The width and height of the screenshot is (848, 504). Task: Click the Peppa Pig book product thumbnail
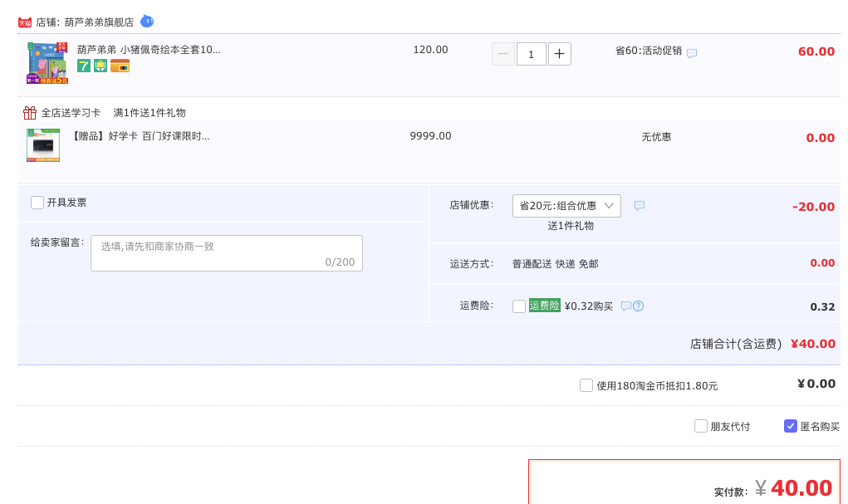(47, 63)
